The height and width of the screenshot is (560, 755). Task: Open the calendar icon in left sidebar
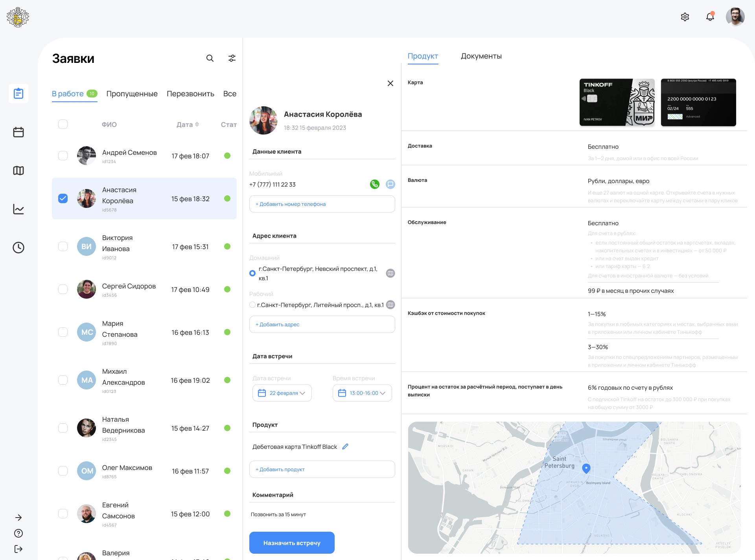tap(18, 132)
